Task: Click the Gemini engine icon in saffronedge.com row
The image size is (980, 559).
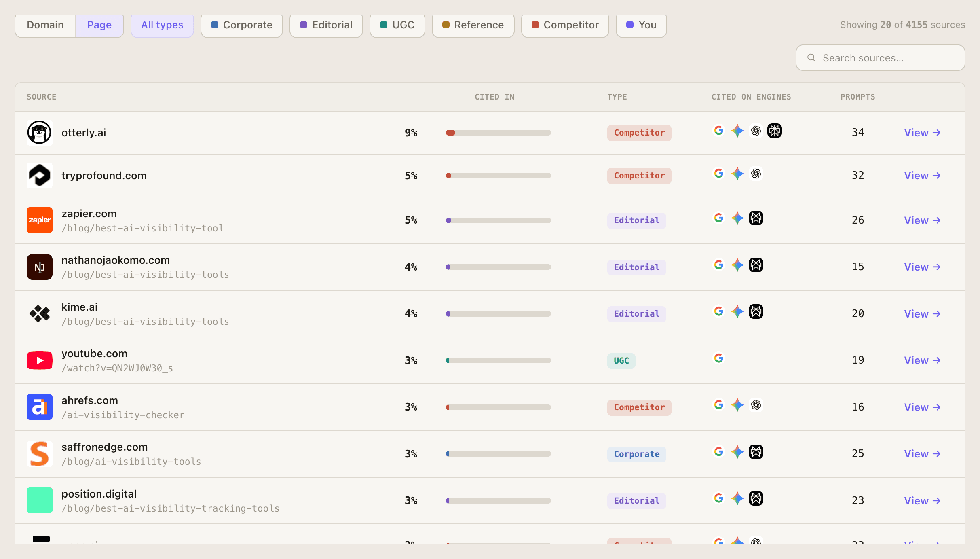Action: [737, 452]
